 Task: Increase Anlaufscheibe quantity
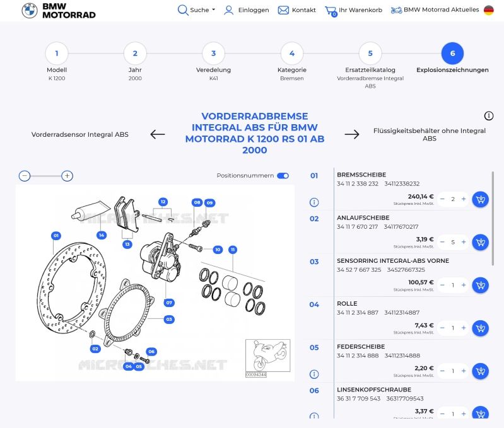coord(464,242)
